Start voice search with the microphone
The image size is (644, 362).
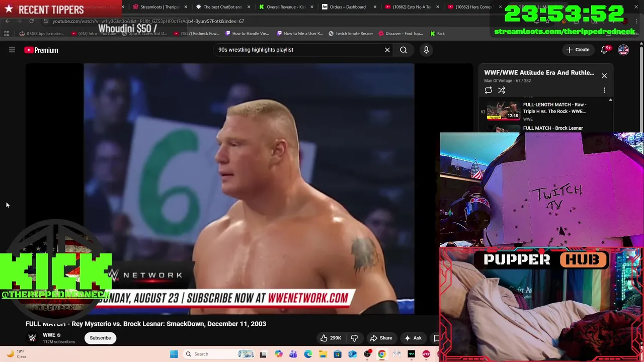(x=426, y=50)
